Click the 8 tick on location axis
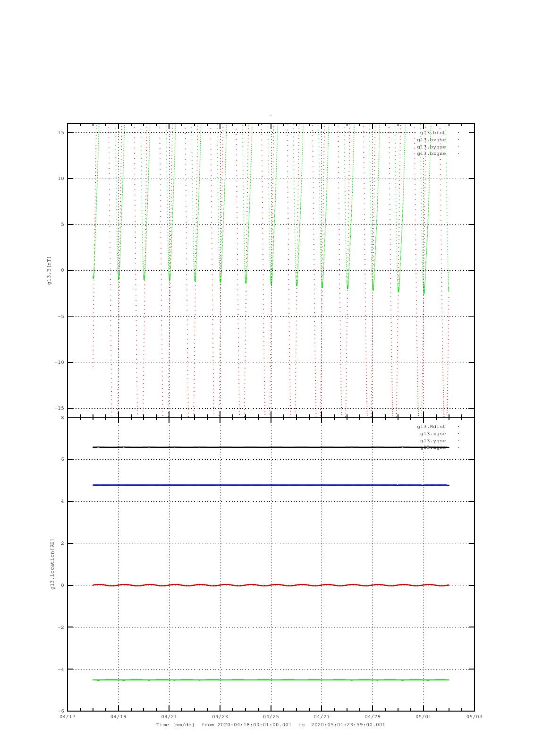The image size is (534, 756). tap(63, 418)
